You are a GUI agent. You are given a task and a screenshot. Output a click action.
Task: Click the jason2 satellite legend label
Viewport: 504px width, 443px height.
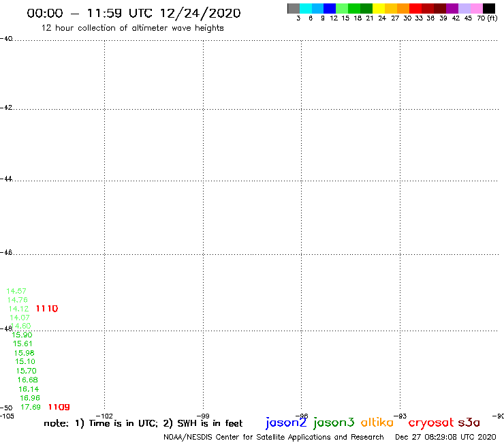286,423
